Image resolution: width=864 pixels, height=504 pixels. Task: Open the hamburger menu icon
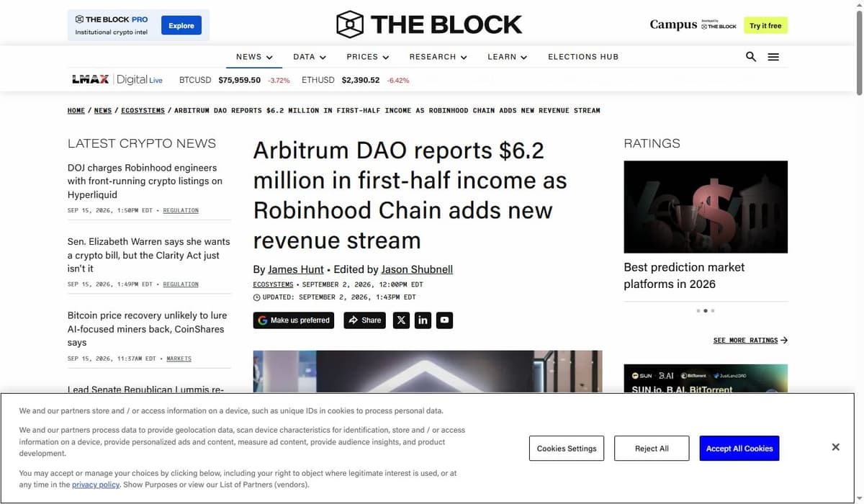coord(773,57)
